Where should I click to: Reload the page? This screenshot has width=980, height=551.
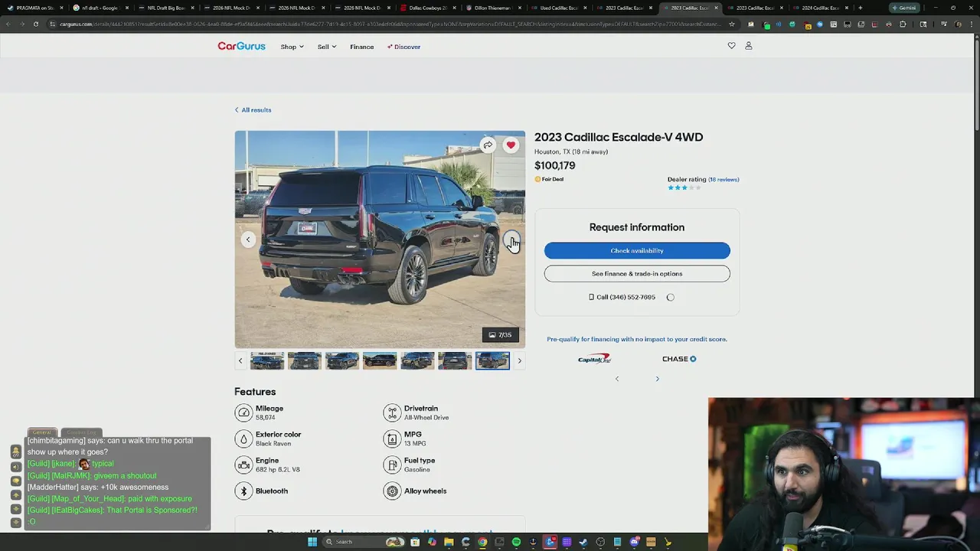click(35, 24)
